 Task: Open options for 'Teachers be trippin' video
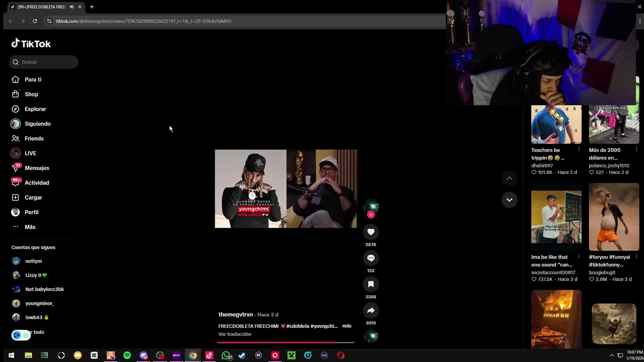[x=579, y=150]
